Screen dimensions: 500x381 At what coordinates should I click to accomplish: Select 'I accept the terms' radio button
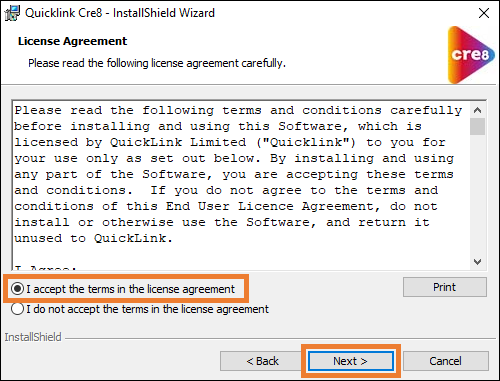click(17, 289)
